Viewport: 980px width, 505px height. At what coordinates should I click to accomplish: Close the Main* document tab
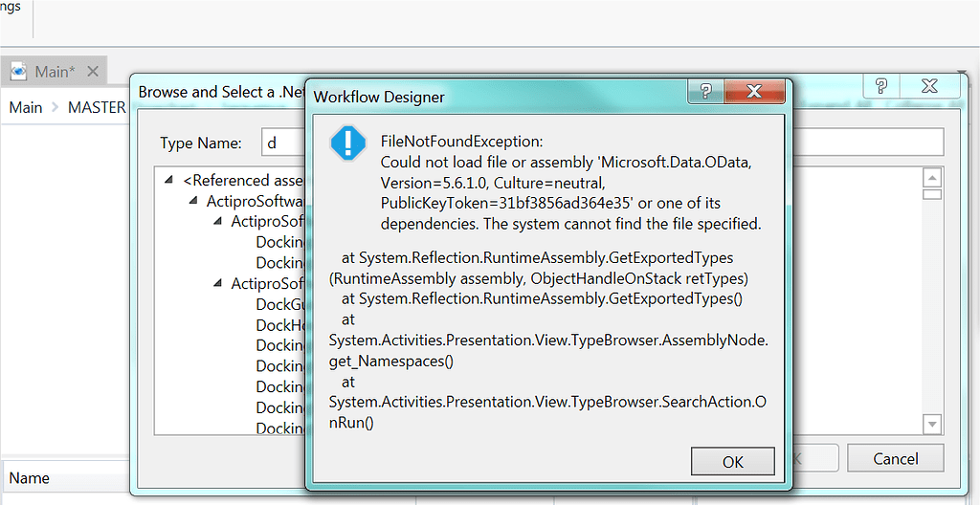click(x=93, y=71)
